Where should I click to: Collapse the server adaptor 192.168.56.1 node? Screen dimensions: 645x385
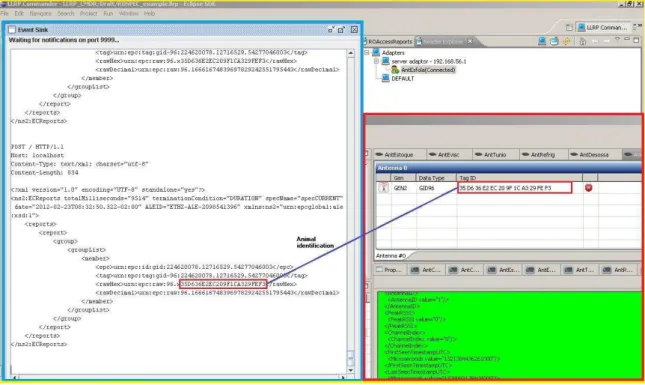click(376, 61)
